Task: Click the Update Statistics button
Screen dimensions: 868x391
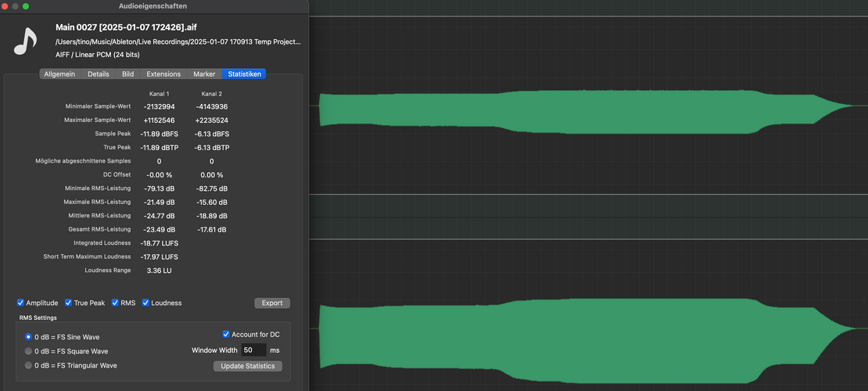Action: pyautogui.click(x=247, y=366)
